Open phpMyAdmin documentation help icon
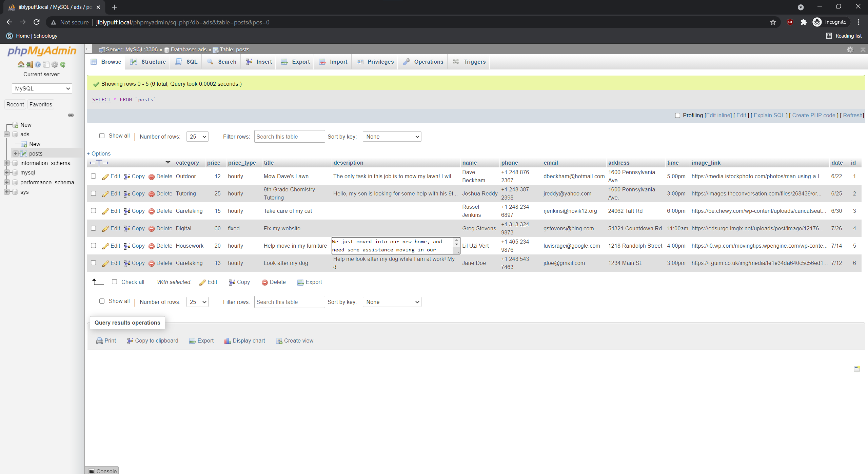The width and height of the screenshot is (868, 474). (38, 64)
